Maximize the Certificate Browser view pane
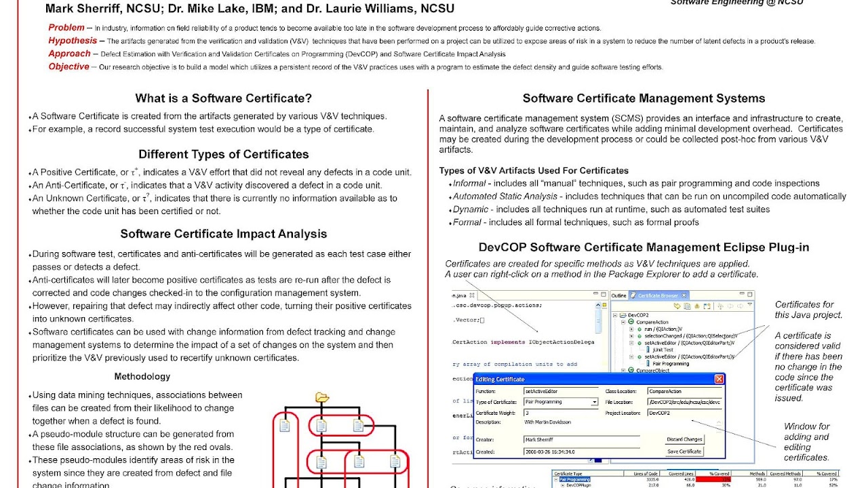Viewport: 868px width, 488px height. tap(749, 295)
